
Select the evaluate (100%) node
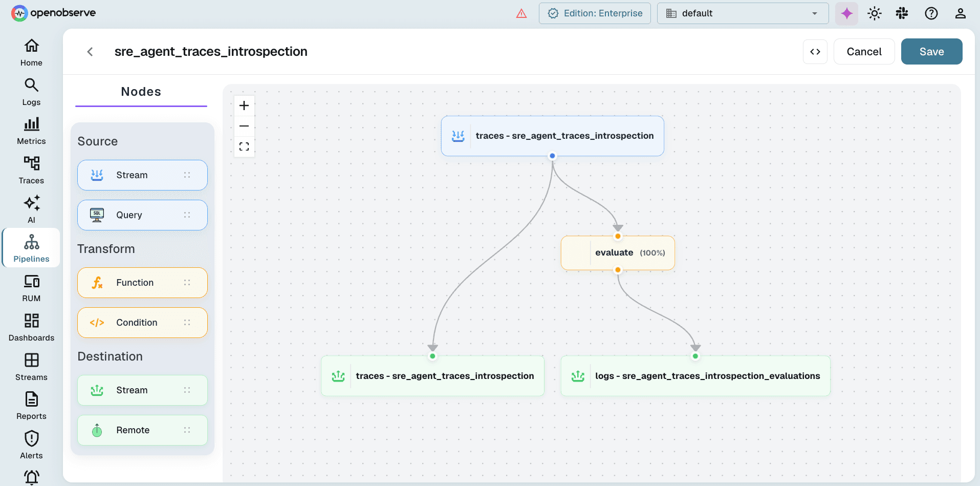(618, 253)
